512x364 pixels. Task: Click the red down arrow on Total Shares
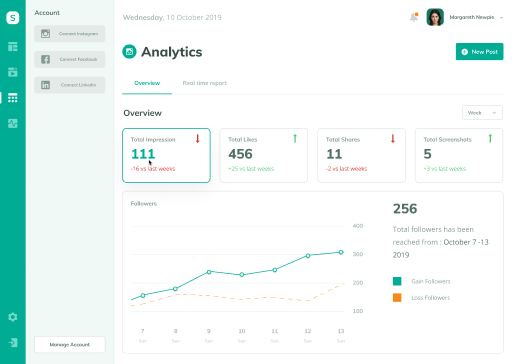click(x=393, y=138)
